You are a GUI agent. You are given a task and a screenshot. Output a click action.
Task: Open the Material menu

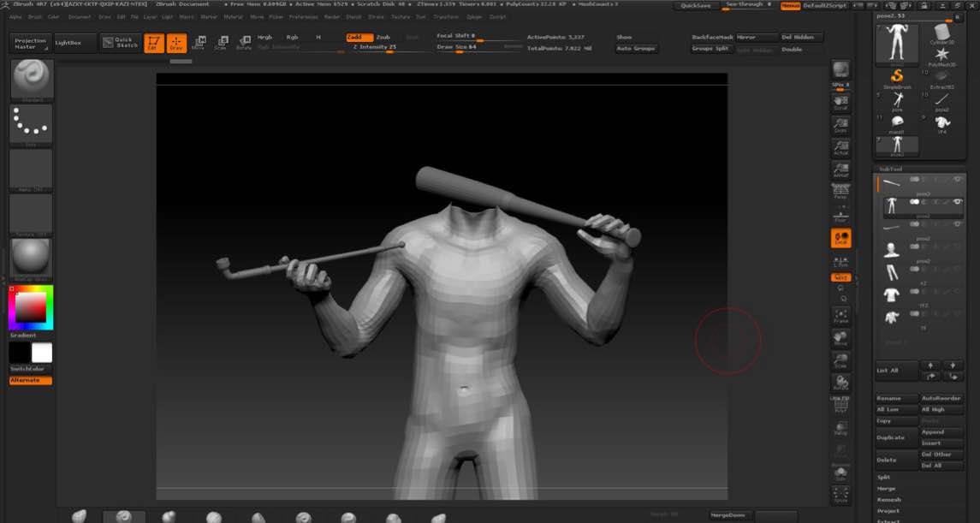pos(234,17)
